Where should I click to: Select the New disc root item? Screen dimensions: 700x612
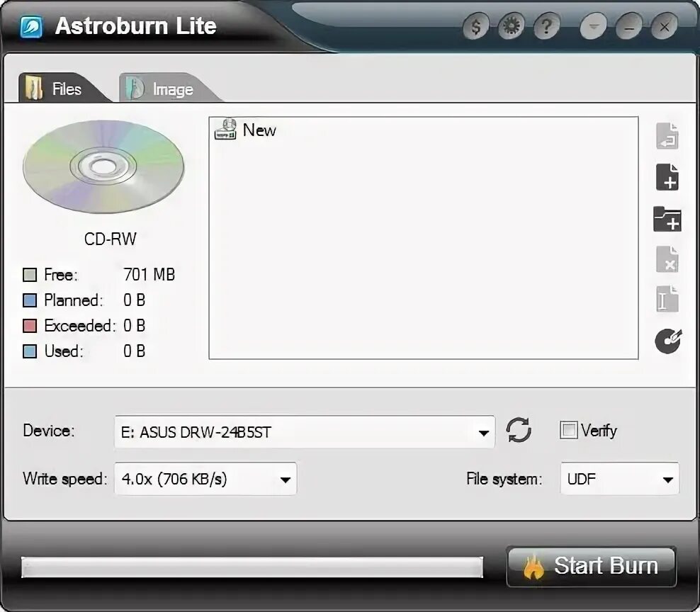point(245,130)
